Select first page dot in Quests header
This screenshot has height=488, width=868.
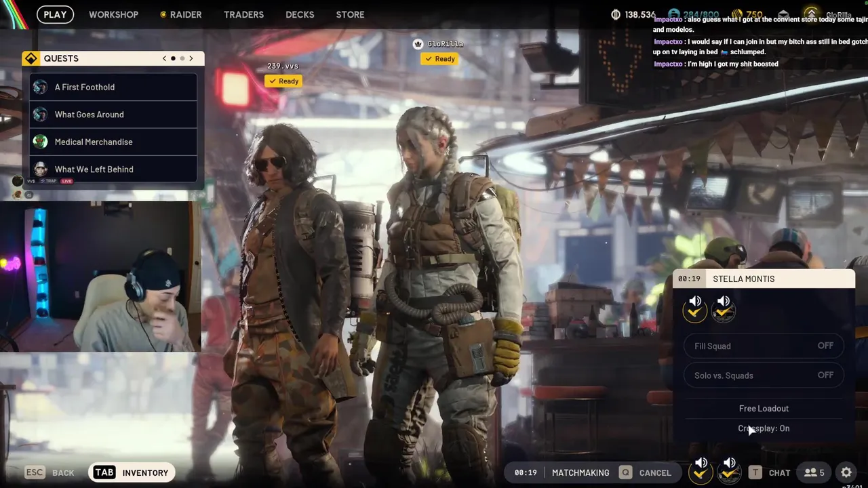[x=173, y=58]
